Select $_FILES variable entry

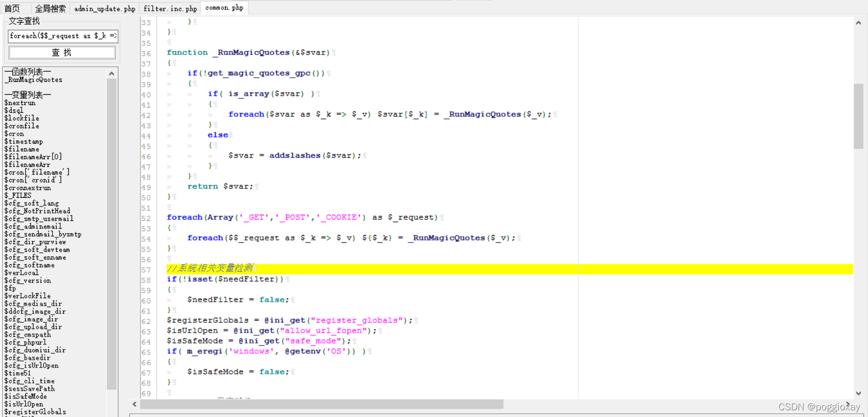pos(18,196)
